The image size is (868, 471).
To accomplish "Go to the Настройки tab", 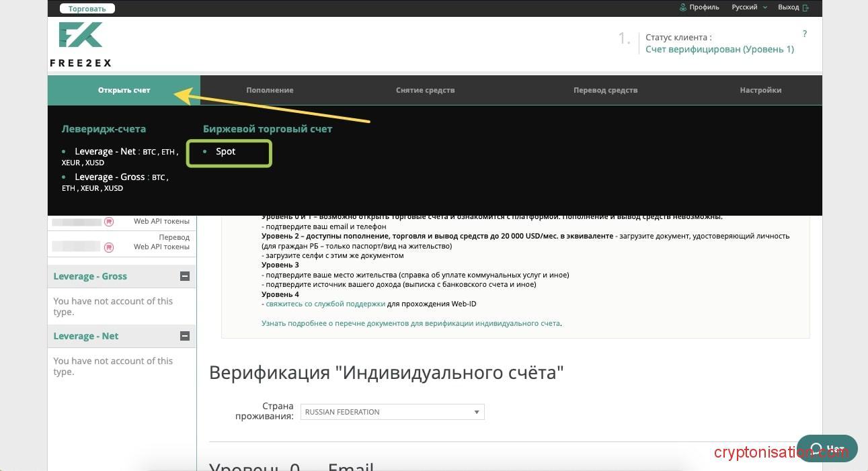I will [x=760, y=90].
